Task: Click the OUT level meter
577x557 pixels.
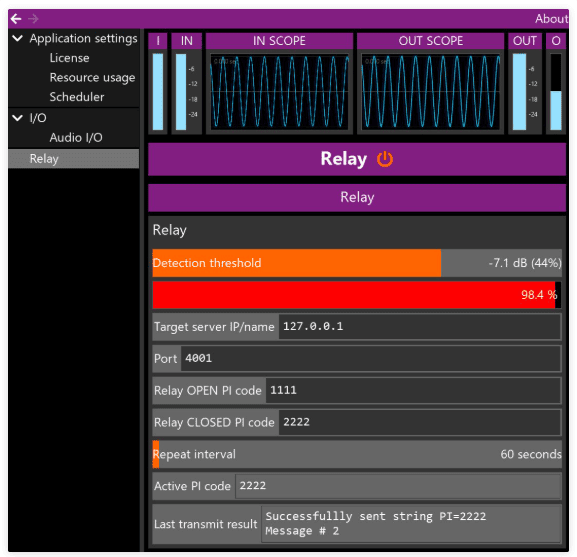Action: 519,92
